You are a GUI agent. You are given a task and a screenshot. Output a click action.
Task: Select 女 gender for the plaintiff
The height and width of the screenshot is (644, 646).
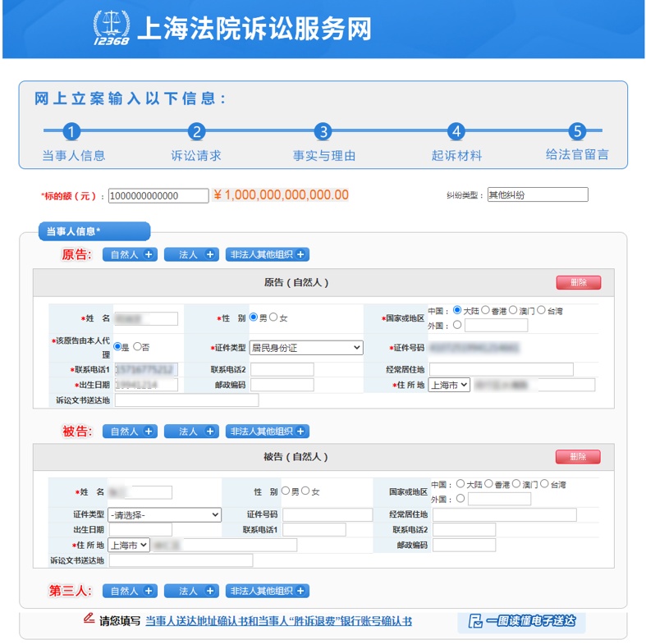274,317
